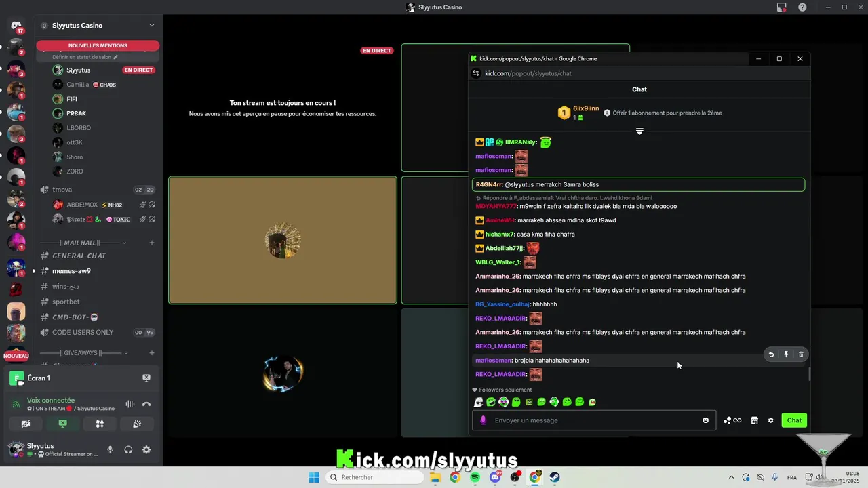Open the GENERAL-CHAT channel
Image resolution: width=868 pixels, height=488 pixels.
[x=98, y=256]
